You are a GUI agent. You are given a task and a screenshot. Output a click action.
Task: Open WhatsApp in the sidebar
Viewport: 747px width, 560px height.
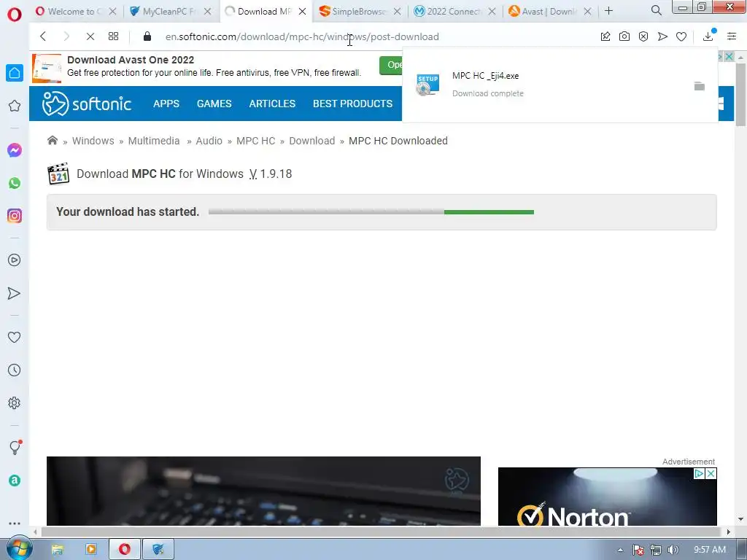pyautogui.click(x=15, y=183)
